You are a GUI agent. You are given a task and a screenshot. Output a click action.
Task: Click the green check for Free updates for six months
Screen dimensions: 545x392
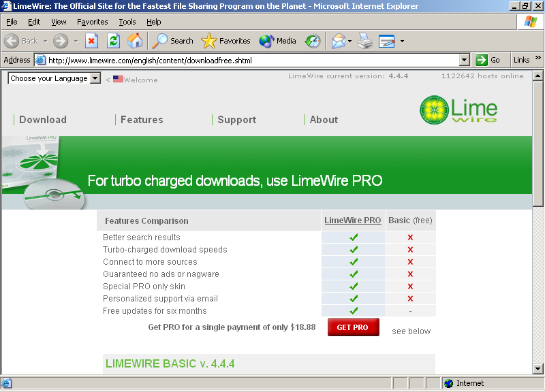[354, 311]
